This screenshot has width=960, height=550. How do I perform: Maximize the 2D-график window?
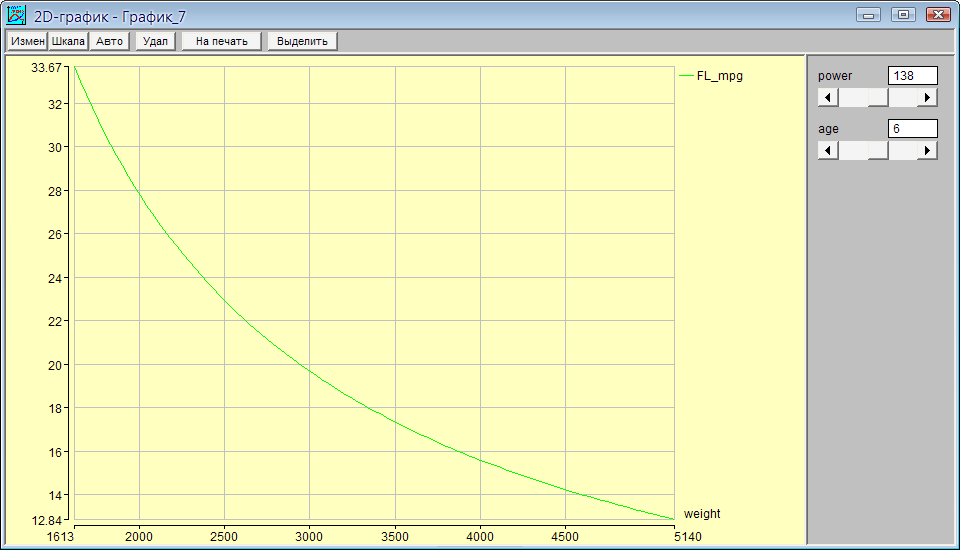click(903, 15)
